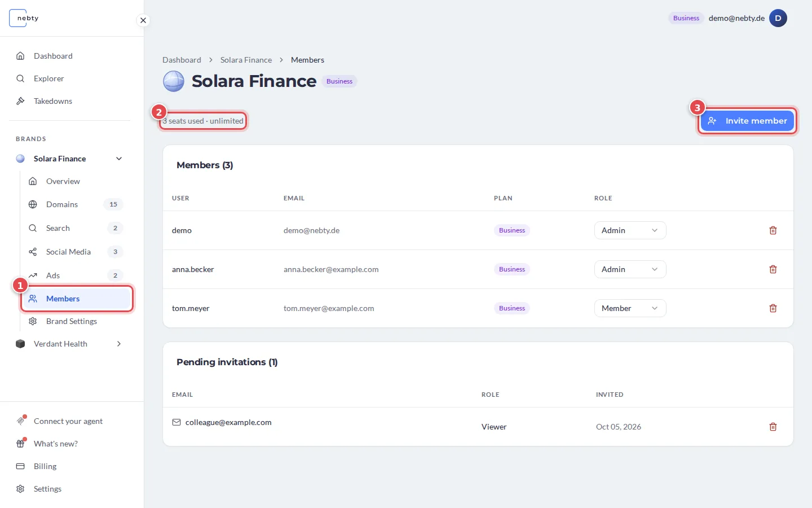Expand the Verdant Health brand chevron
The height and width of the screenshot is (508, 812).
tap(119, 344)
